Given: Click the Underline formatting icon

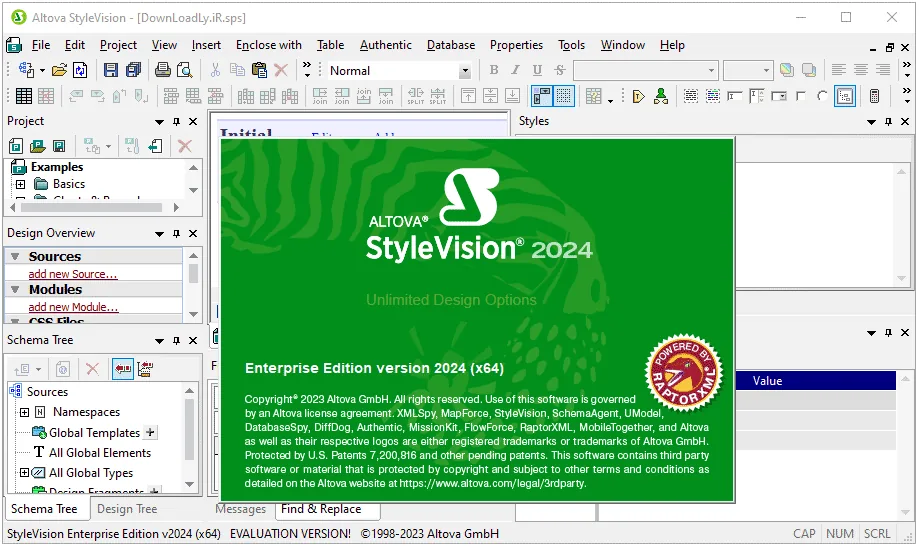Looking at the screenshot, I should tap(537, 70).
